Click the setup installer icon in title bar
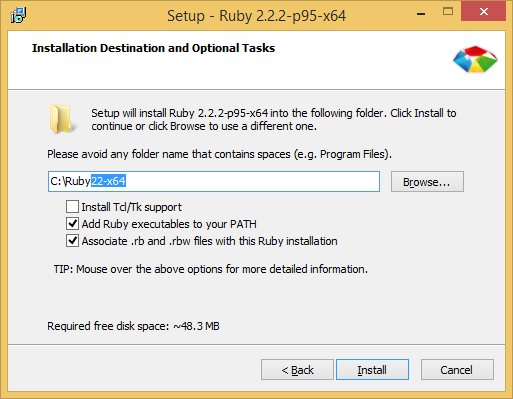This screenshot has width=513, height=399. (x=18, y=15)
